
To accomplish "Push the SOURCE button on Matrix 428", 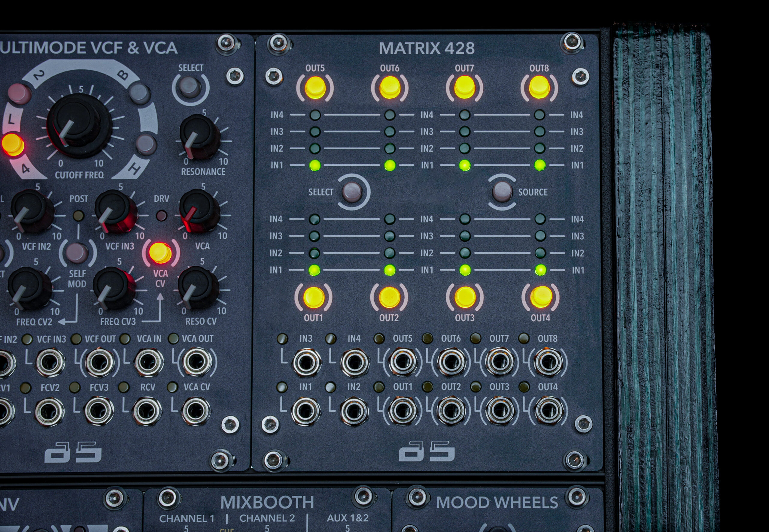I will coord(502,192).
